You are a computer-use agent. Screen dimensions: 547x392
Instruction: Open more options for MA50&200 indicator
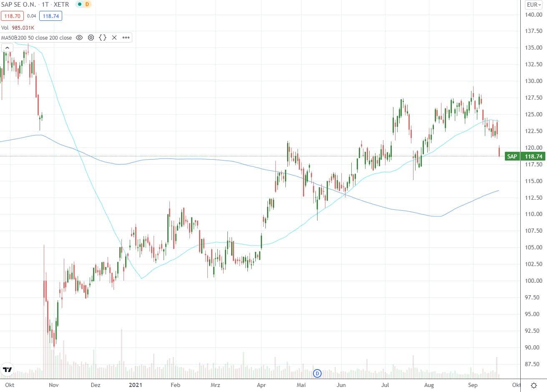point(126,38)
